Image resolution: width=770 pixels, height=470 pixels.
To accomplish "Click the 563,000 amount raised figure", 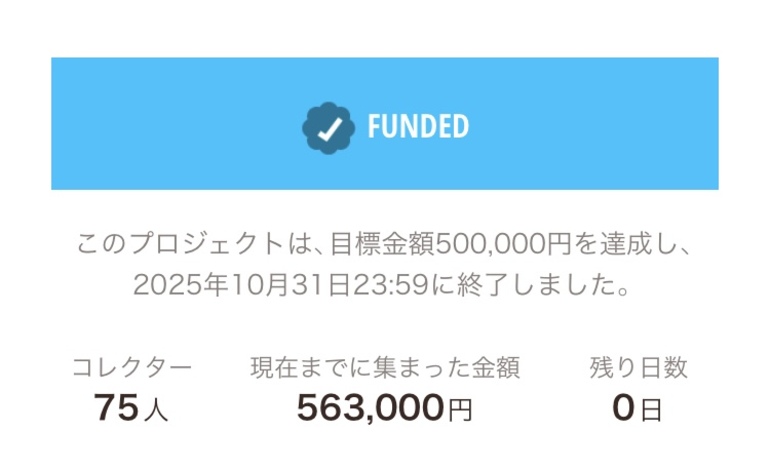I will 370,408.
